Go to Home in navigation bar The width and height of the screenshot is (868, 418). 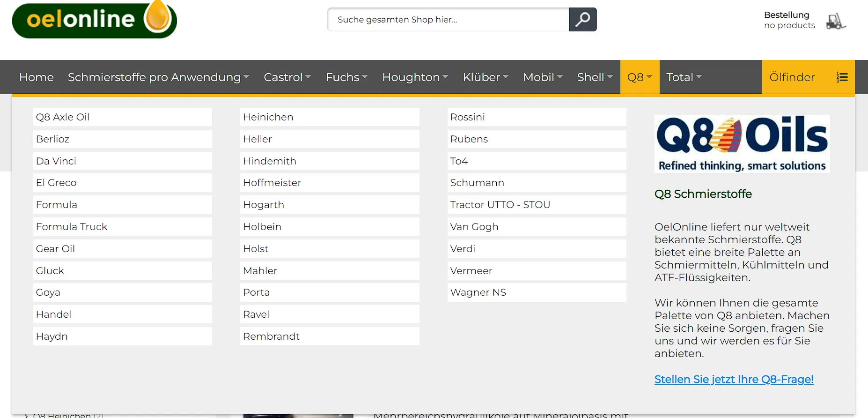click(x=37, y=77)
